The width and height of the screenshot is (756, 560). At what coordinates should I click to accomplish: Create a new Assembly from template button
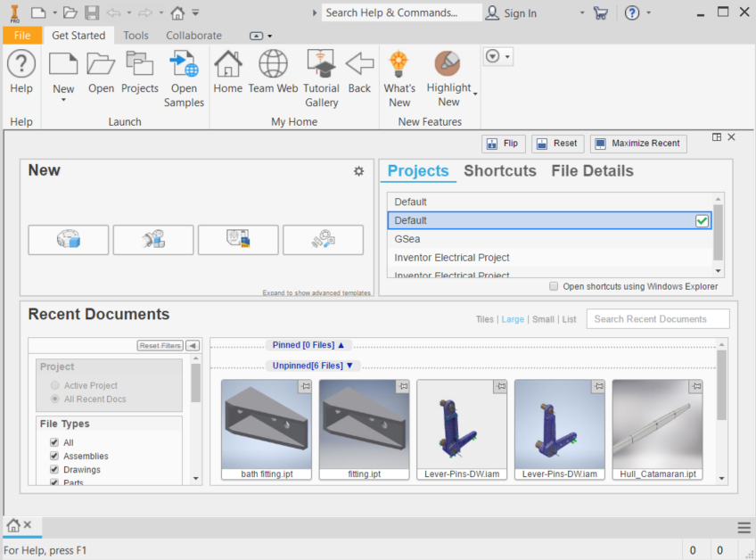tap(153, 240)
